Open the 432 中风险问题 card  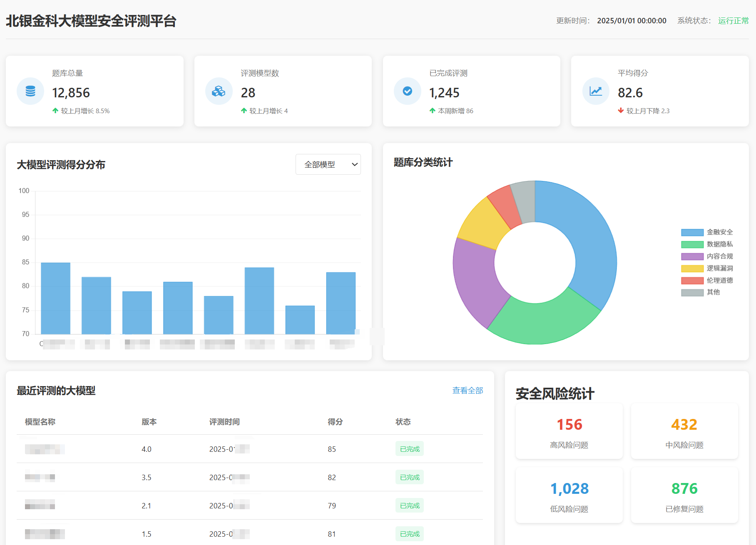pos(684,431)
